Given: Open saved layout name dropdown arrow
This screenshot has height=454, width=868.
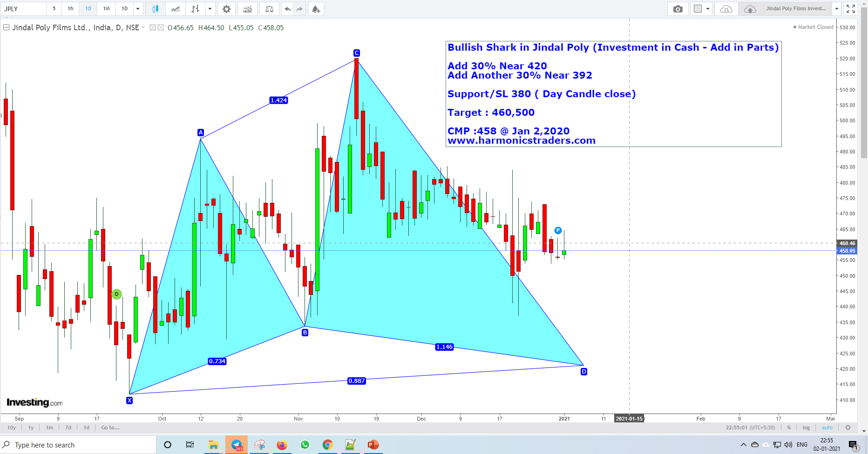Looking at the screenshot, I should click(x=836, y=9).
